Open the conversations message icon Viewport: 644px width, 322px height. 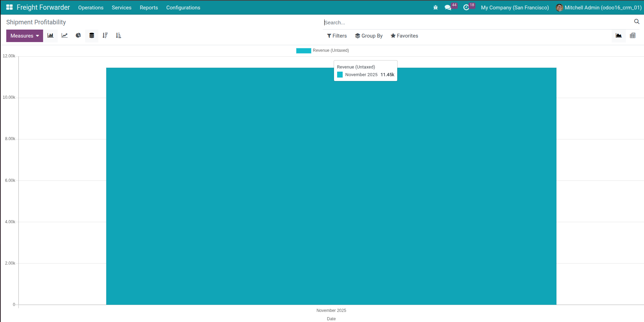448,8
